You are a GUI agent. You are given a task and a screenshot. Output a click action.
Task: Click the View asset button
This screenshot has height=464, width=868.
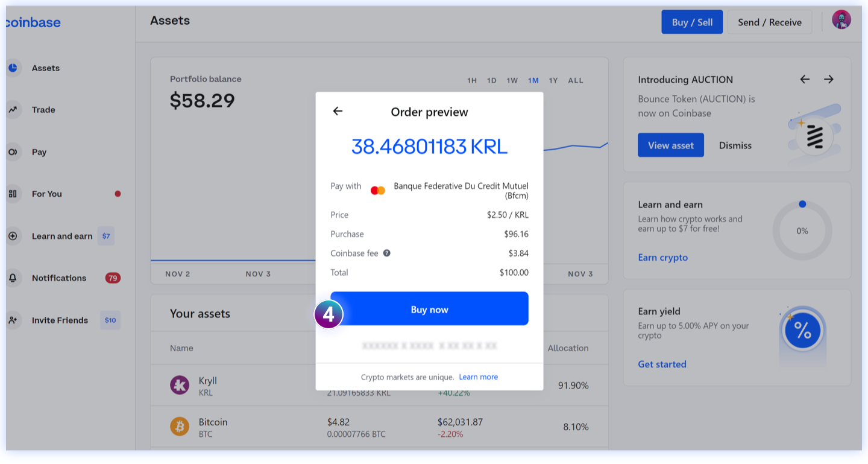[x=671, y=145]
